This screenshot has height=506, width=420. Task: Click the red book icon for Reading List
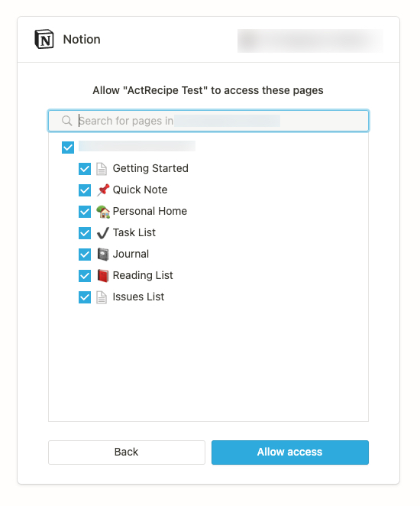[x=103, y=276]
